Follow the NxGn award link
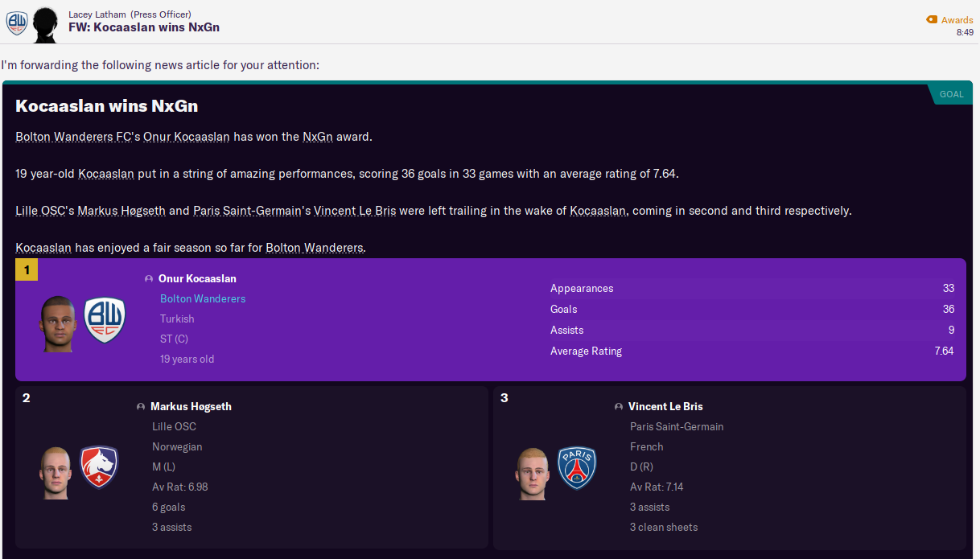This screenshot has height=559, width=980. [318, 136]
